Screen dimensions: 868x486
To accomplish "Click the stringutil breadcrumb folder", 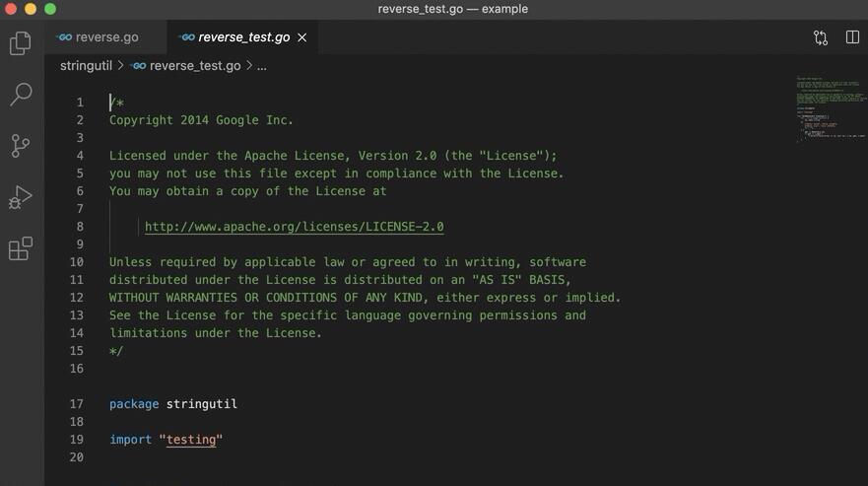I will 86,66.
